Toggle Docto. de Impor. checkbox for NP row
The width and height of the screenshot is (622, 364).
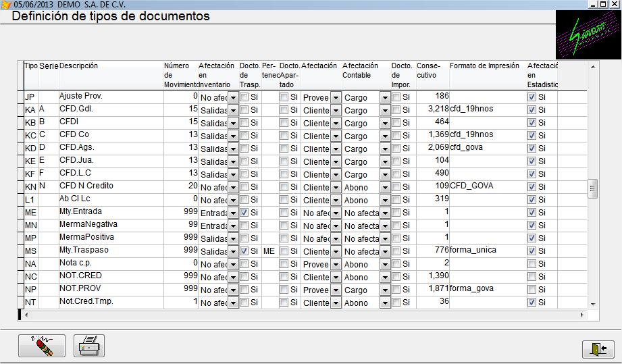pos(396,290)
